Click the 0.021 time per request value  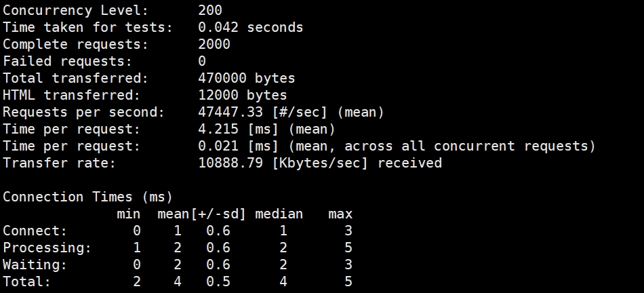pos(218,146)
